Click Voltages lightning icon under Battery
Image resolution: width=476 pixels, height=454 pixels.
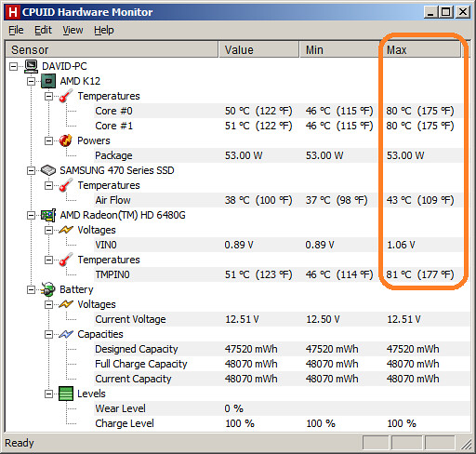point(66,304)
